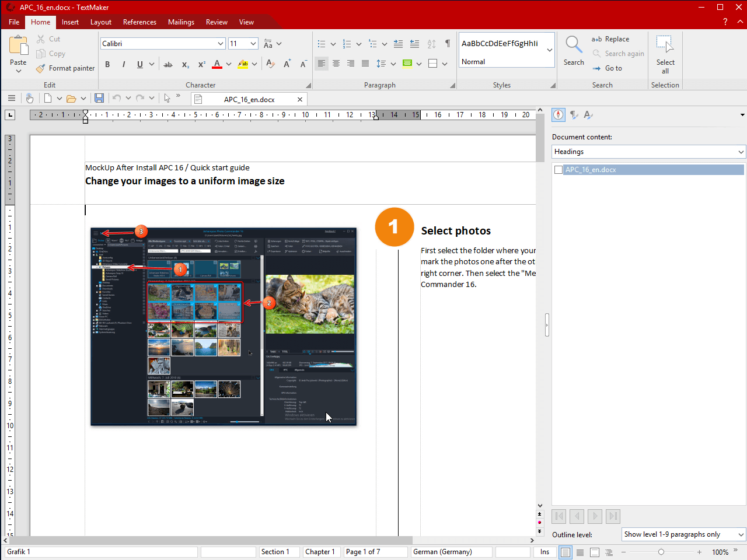Toggle display of formatting marks

[x=448, y=44]
